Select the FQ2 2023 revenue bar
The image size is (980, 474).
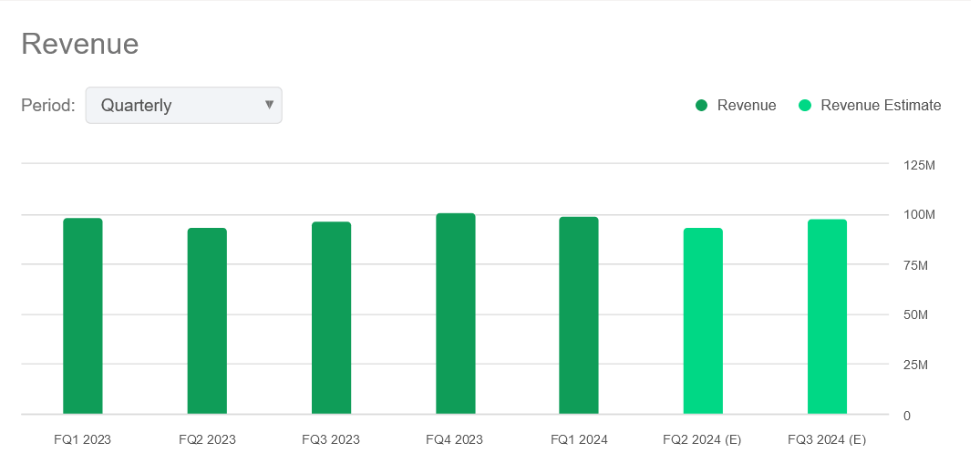(207, 321)
